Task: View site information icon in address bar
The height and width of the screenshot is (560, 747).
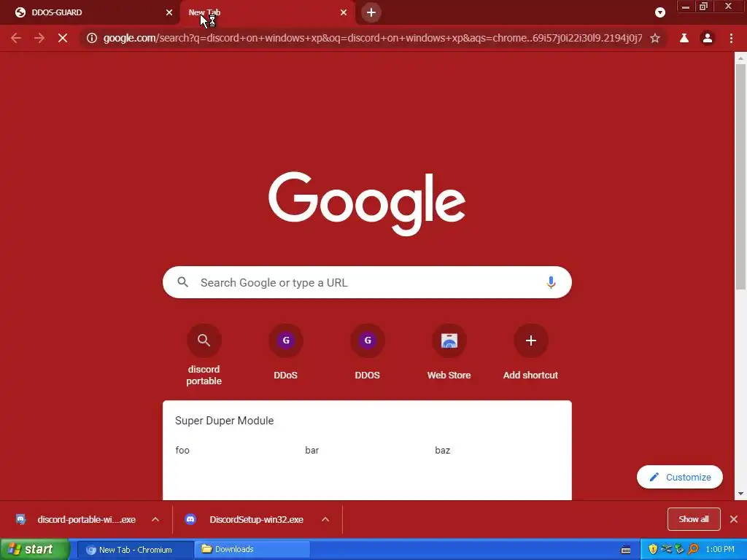Action: point(92,38)
